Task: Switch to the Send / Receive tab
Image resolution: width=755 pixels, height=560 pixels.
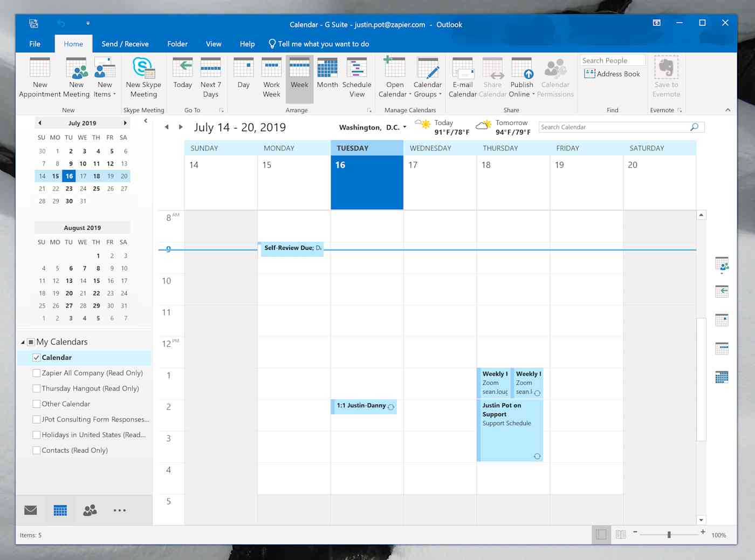Action: click(125, 44)
